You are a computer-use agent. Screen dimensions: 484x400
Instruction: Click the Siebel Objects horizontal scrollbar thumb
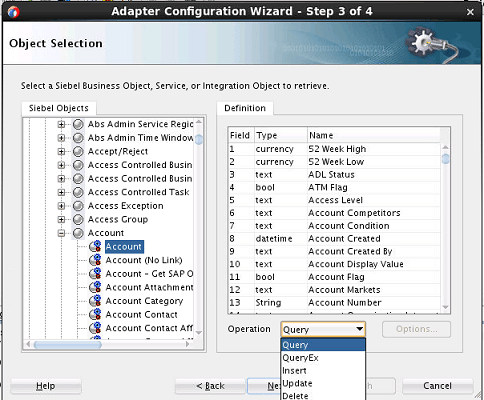(67, 344)
